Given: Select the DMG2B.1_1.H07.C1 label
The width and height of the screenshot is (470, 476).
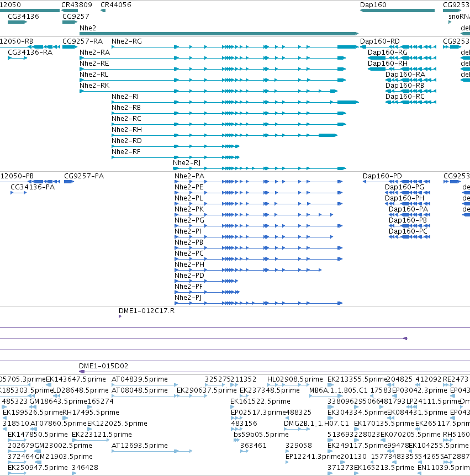Looking at the screenshot, I should click(316, 424).
